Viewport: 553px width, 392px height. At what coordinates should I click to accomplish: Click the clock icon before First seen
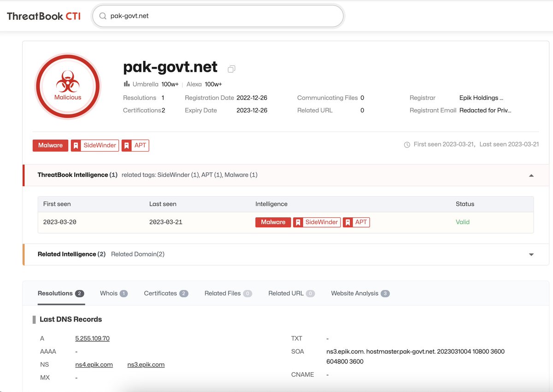406,144
